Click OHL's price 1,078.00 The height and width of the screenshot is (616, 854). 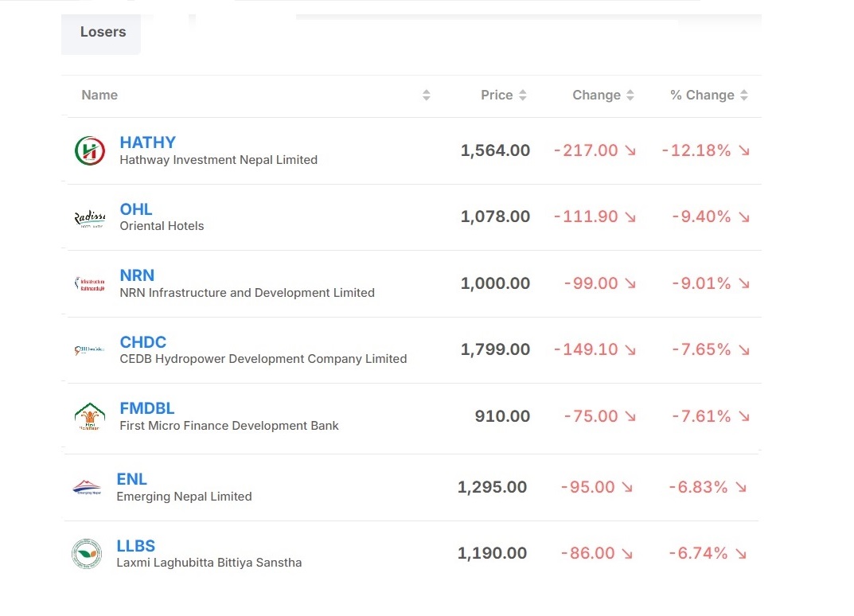click(495, 216)
